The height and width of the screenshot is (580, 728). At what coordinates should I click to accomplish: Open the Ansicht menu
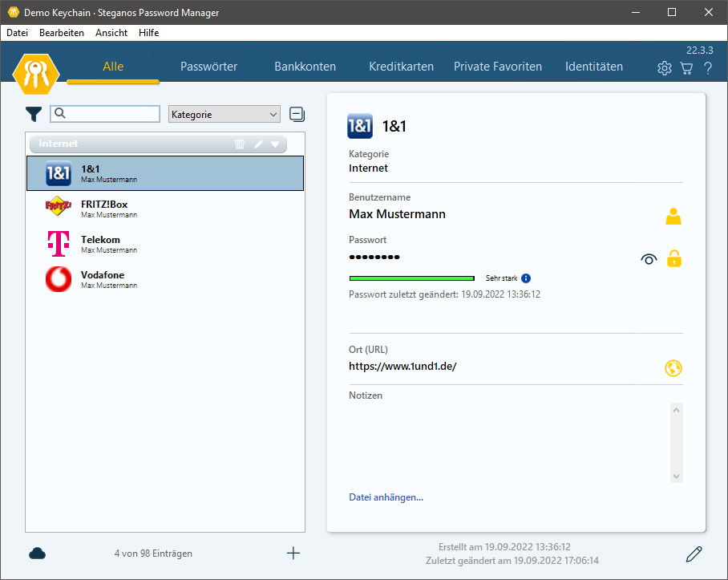(x=111, y=33)
